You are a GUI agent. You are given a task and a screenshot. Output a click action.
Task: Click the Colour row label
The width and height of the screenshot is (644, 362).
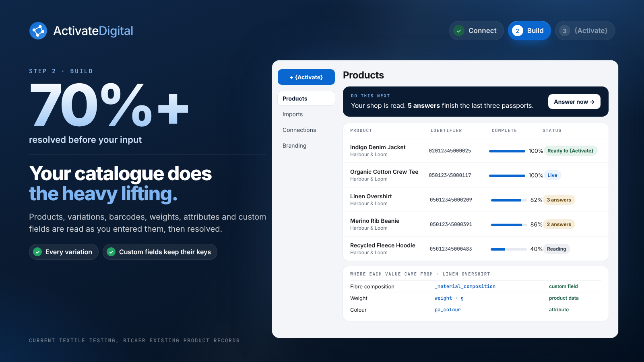(358, 310)
